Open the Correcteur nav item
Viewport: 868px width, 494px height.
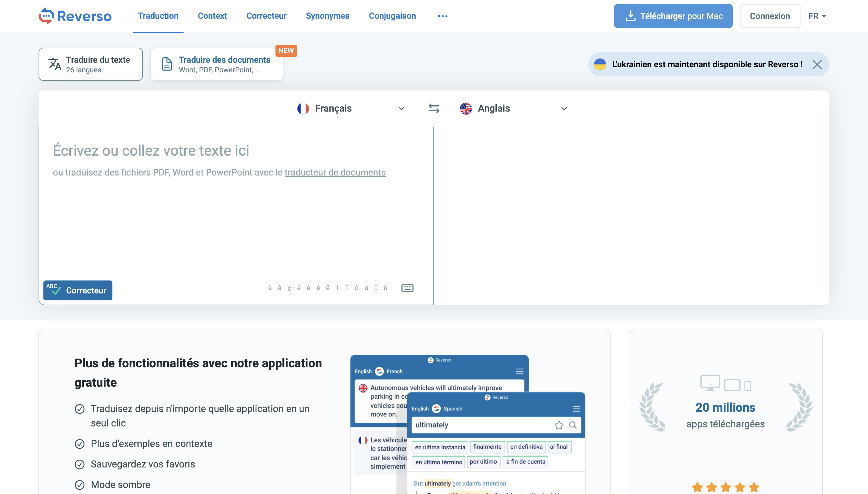pyautogui.click(x=266, y=16)
